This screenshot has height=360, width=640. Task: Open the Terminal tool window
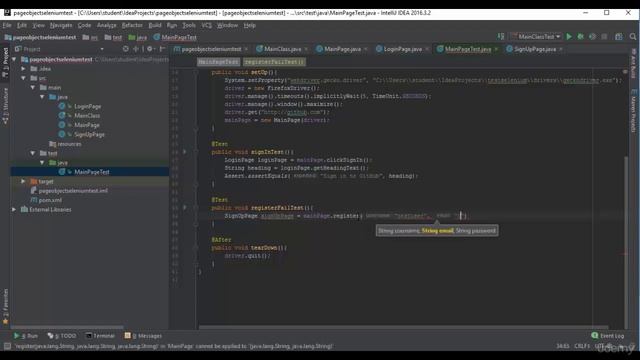tap(100, 336)
